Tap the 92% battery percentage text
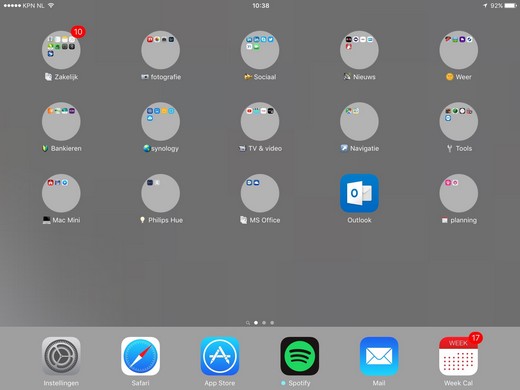Screen dimensions: 520x390 496,6
